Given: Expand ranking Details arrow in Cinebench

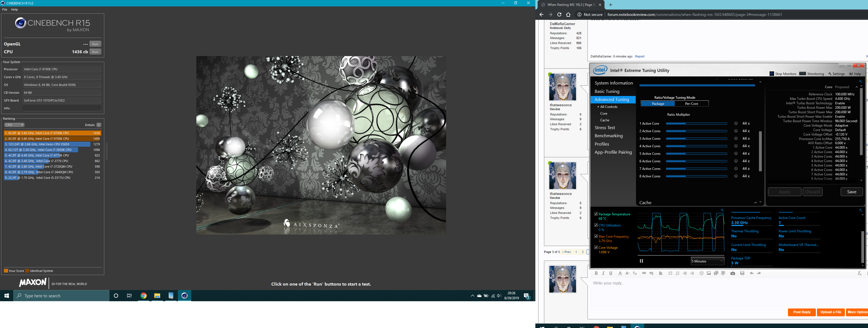Looking at the screenshot, I should coord(99,125).
